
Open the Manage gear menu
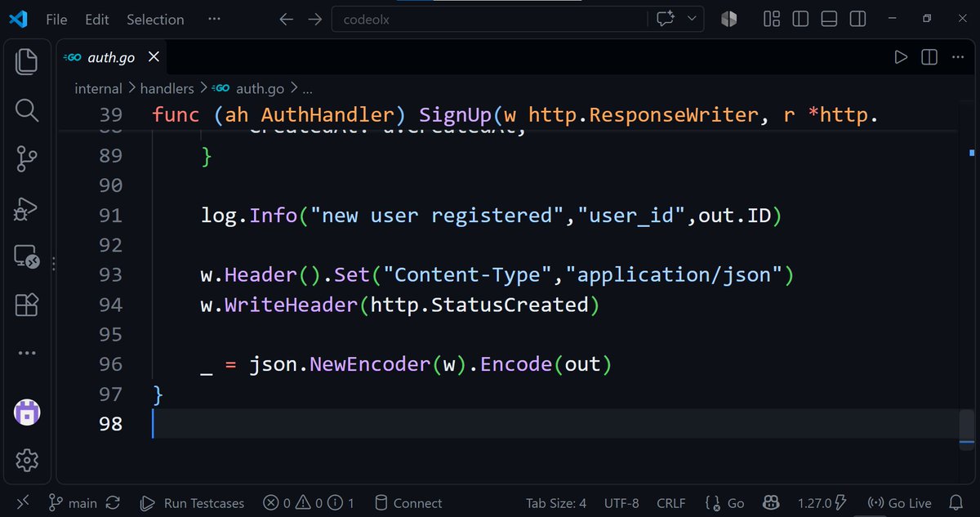tap(27, 460)
